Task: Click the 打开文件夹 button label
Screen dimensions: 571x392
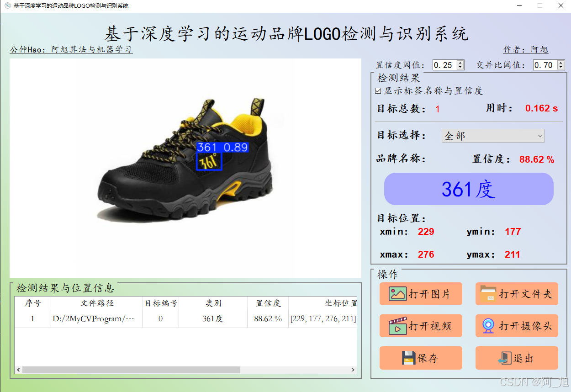Action: [526, 294]
